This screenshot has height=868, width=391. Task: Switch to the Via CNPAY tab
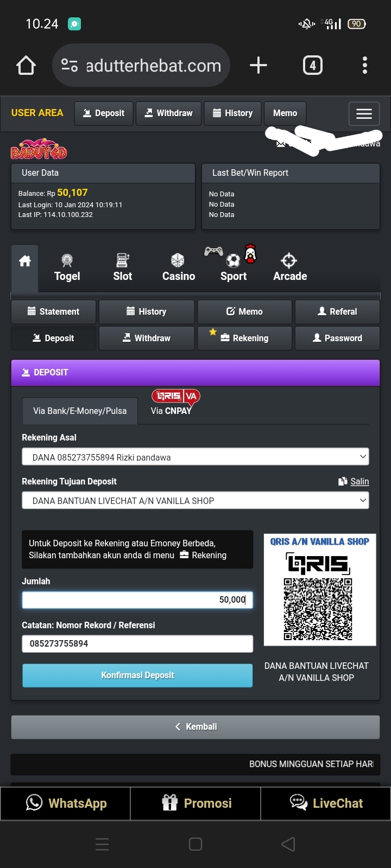pos(172,410)
